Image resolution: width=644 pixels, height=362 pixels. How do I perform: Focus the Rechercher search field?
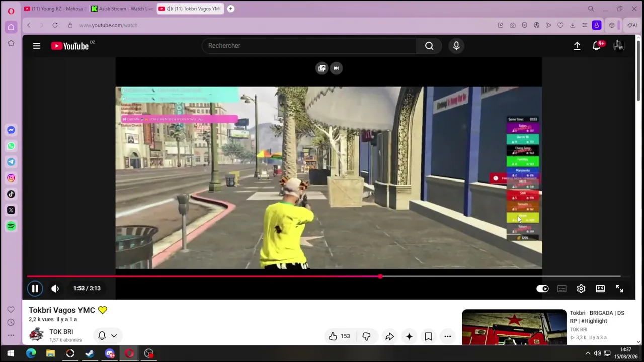pyautogui.click(x=309, y=46)
